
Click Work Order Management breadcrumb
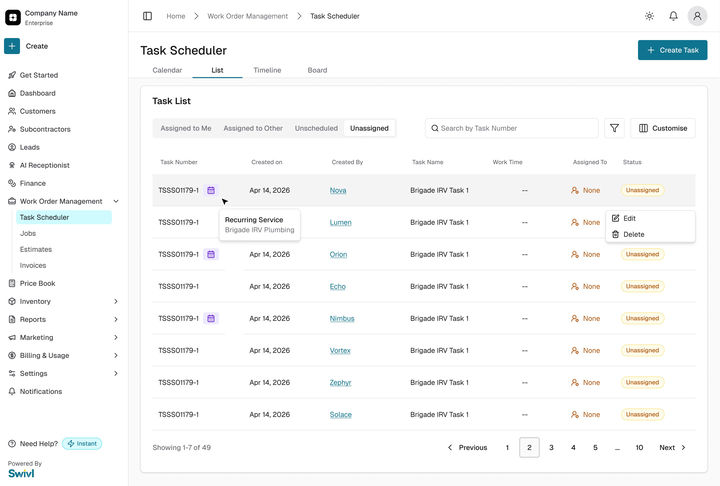(248, 16)
